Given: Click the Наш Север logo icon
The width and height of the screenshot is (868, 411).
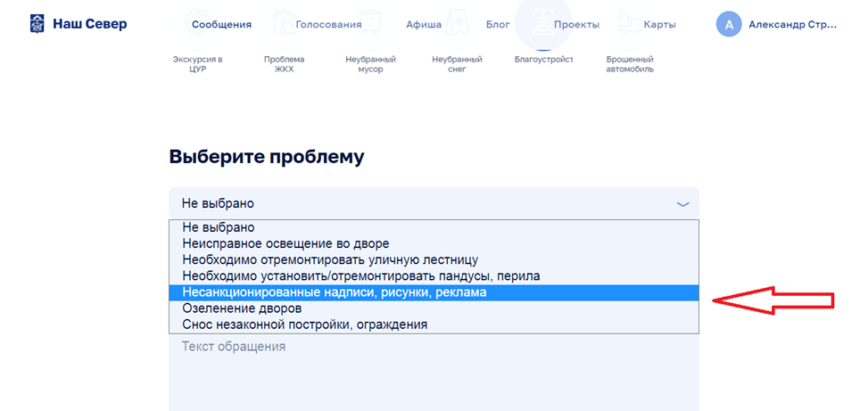Looking at the screenshot, I should click(x=37, y=24).
